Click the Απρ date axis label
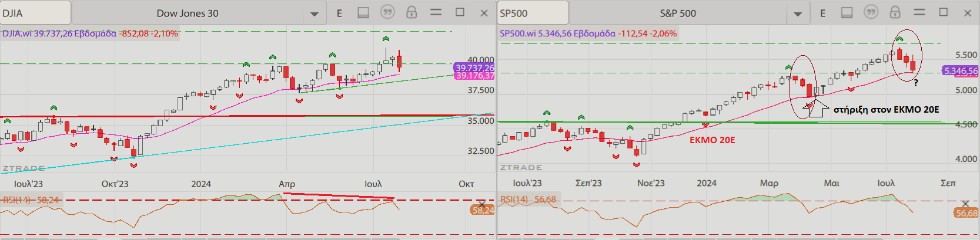This screenshot has width=980, height=240. (x=287, y=184)
